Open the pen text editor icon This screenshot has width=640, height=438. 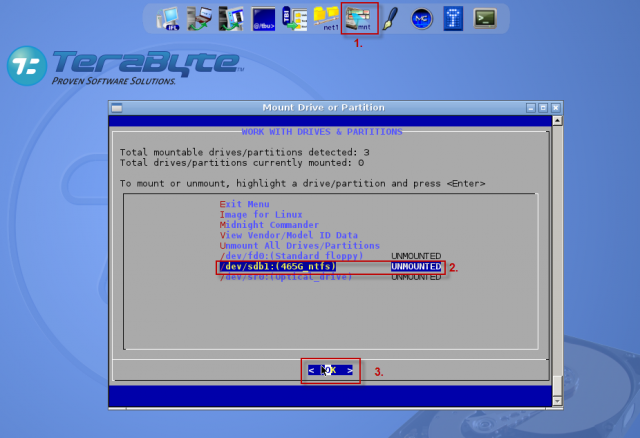point(391,19)
